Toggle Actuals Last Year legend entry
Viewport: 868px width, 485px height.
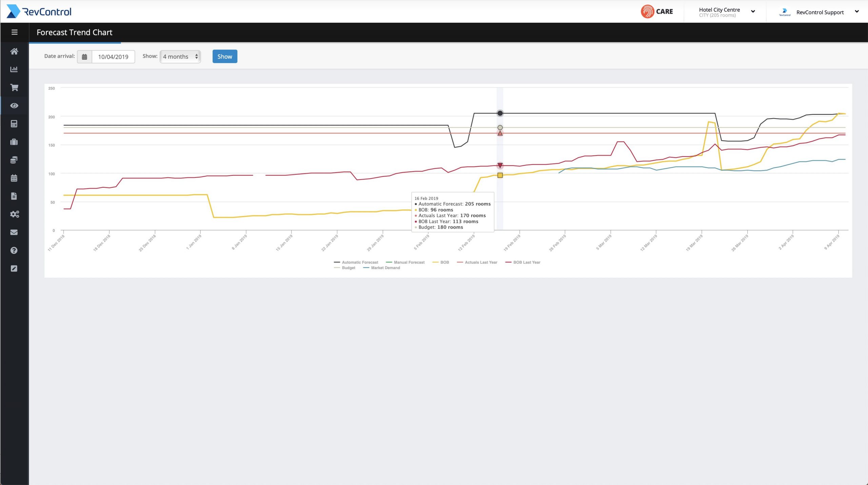point(477,262)
